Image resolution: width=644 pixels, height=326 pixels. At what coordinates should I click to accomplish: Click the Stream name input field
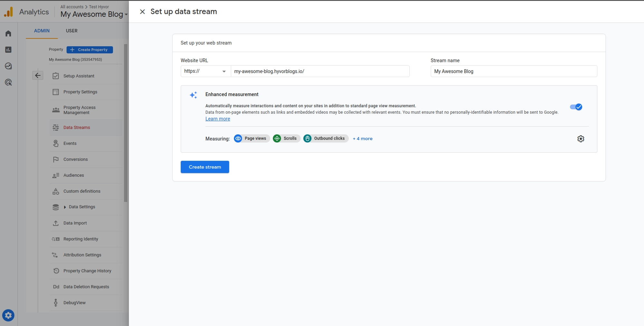[514, 71]
